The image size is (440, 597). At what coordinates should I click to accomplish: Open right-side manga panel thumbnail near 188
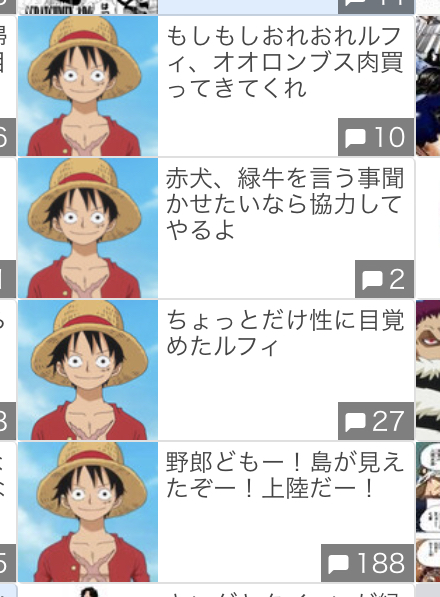coord(428,512)
